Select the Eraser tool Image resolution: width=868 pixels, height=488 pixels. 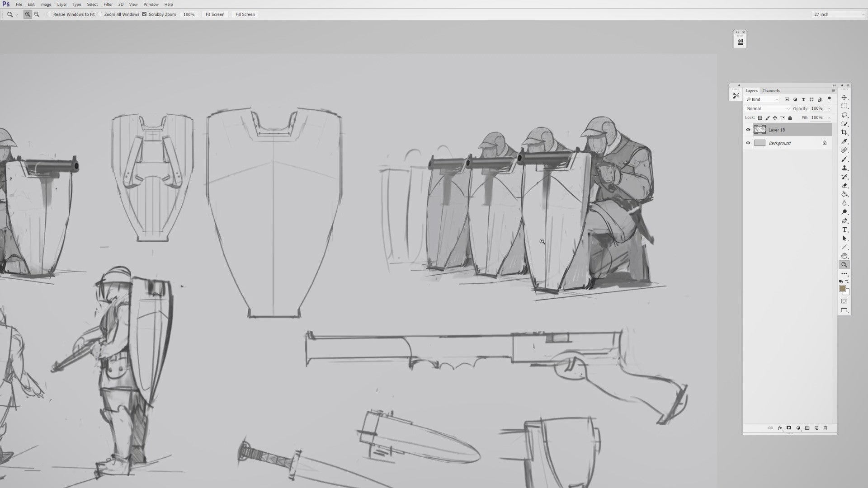(844, 186)
